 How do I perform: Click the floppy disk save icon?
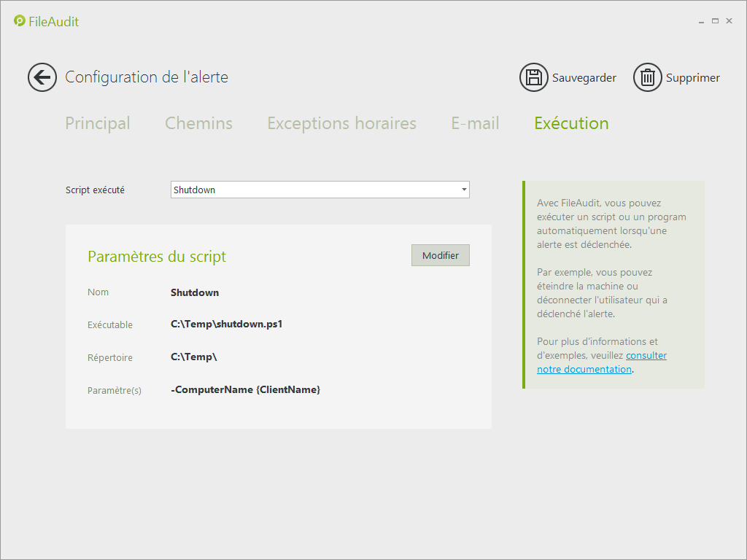pyautogui.click(x=533, y=77)
